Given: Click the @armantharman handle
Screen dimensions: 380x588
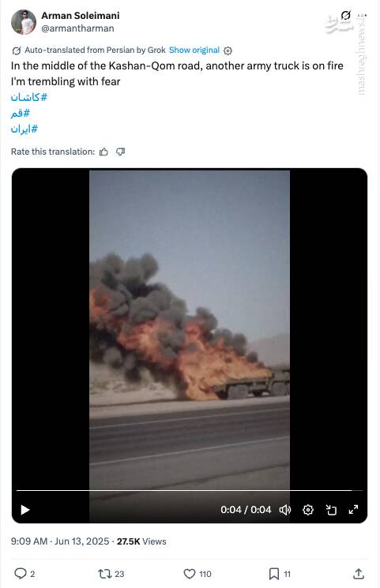Looking at the screenshot, I should click(77, 28).
